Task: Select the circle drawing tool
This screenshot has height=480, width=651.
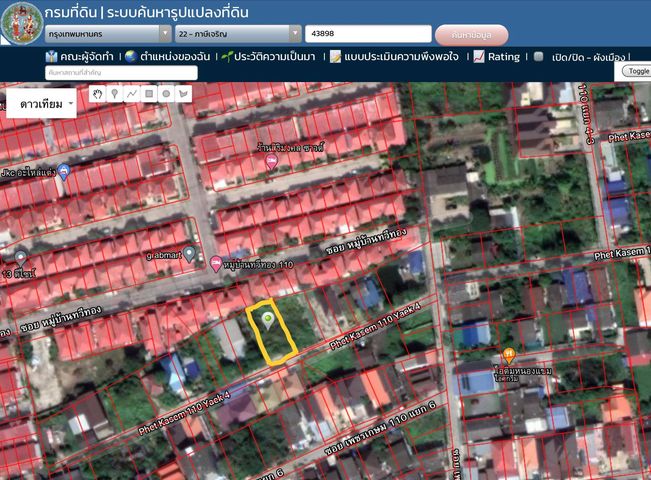Action: pos(166,94)
